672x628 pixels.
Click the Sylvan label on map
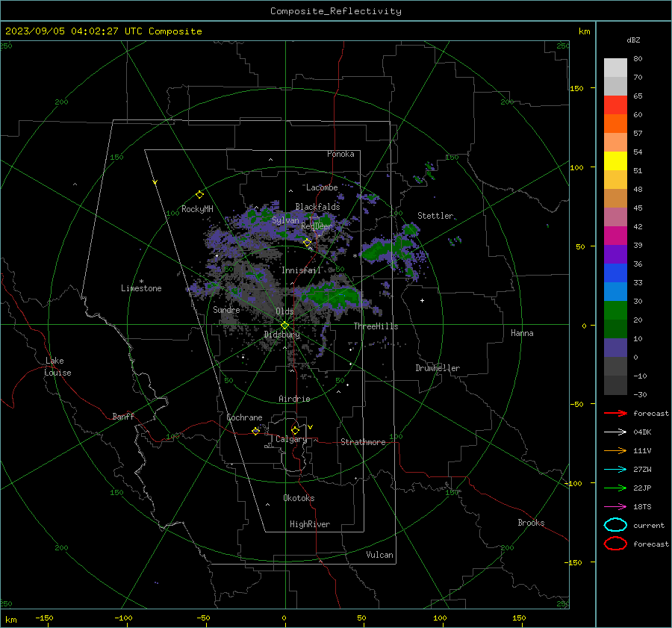tap(285, 220)
